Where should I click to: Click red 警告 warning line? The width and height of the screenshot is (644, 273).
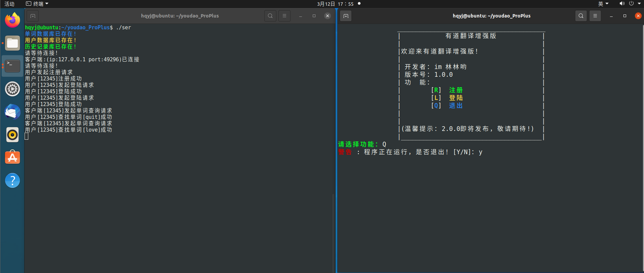tap(410, 152)
